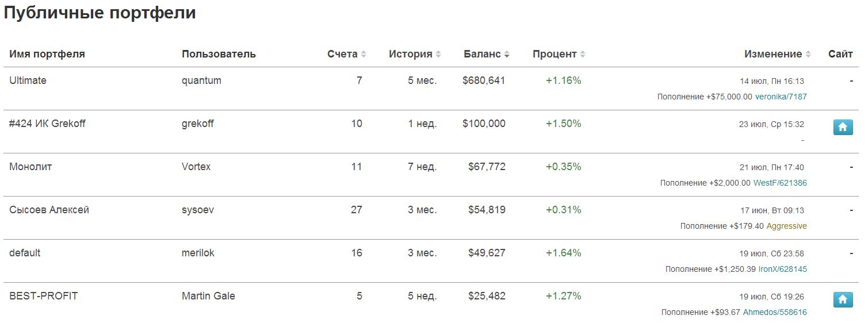Open the WestF/621386 account link
The image size is (868, 323).
(780, 183)
